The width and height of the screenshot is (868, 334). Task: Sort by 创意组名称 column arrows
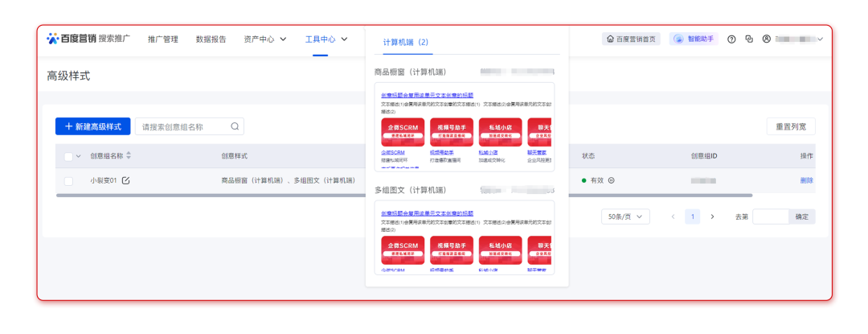129,155
